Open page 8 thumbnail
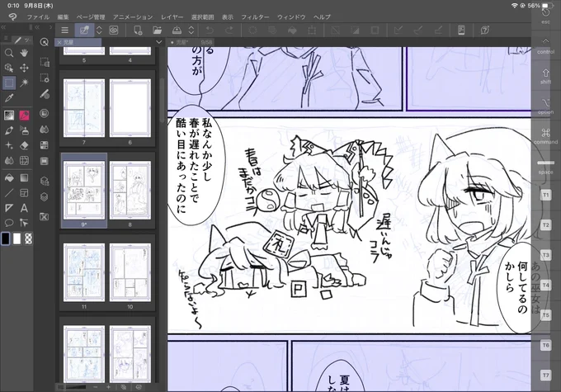 click(130, 190)
